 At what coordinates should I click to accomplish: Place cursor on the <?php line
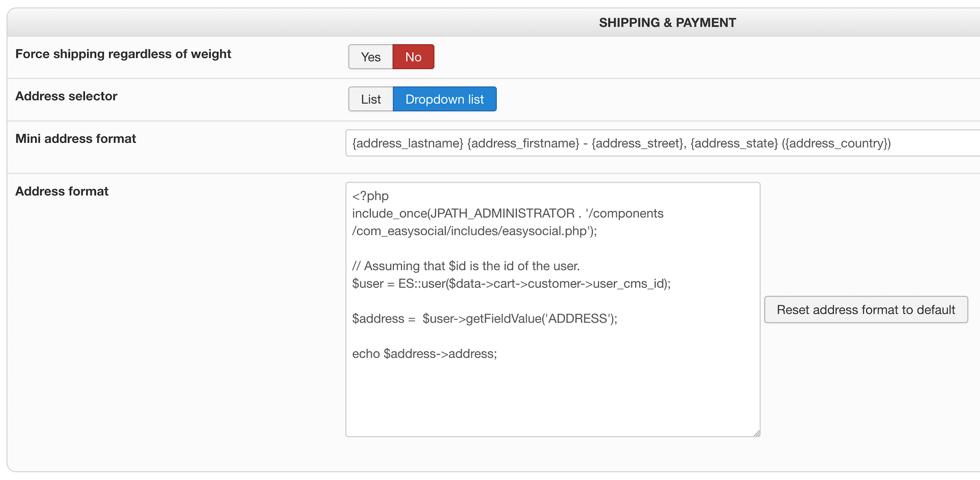tap(371, 196)
